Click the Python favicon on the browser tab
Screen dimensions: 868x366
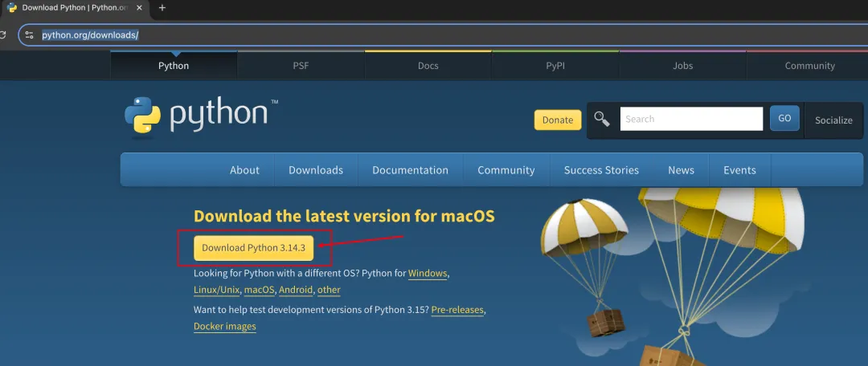(11, 8)
